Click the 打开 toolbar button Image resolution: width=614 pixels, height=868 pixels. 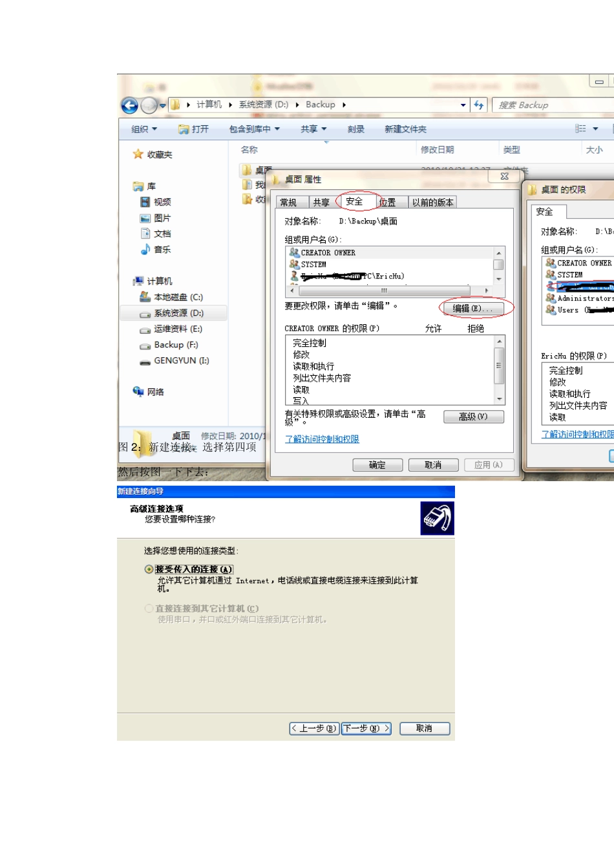(193, 129)
